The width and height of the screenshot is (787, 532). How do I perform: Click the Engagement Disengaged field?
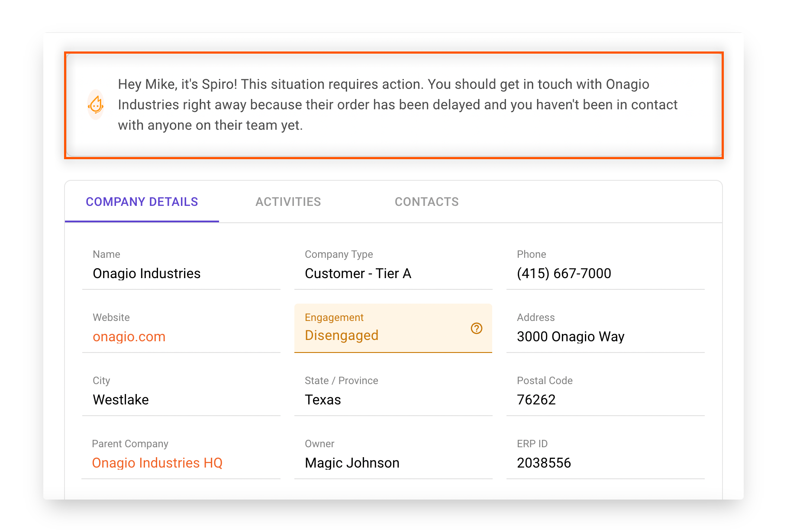[x=393, y=328]
